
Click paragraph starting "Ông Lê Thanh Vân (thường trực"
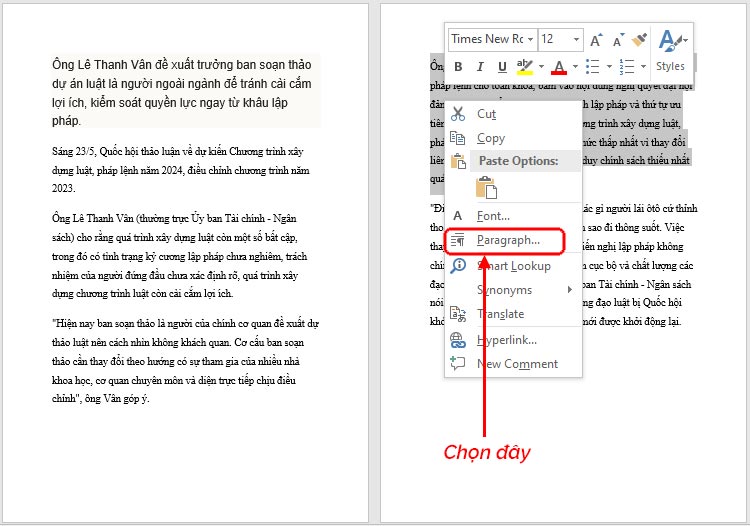(x=179, y=256)
